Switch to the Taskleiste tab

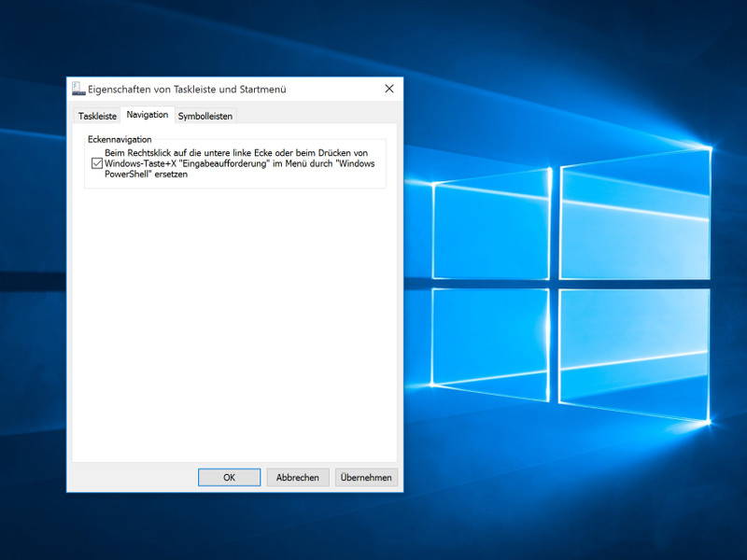point(97,116)
